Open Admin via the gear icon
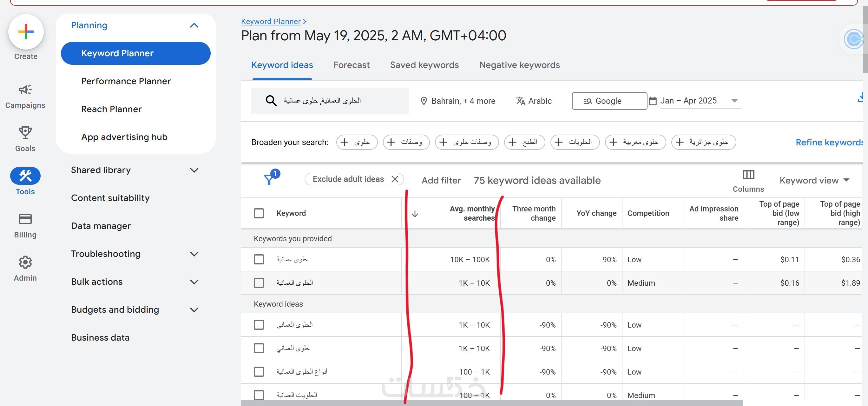868x406 pixels. [25, 262]
